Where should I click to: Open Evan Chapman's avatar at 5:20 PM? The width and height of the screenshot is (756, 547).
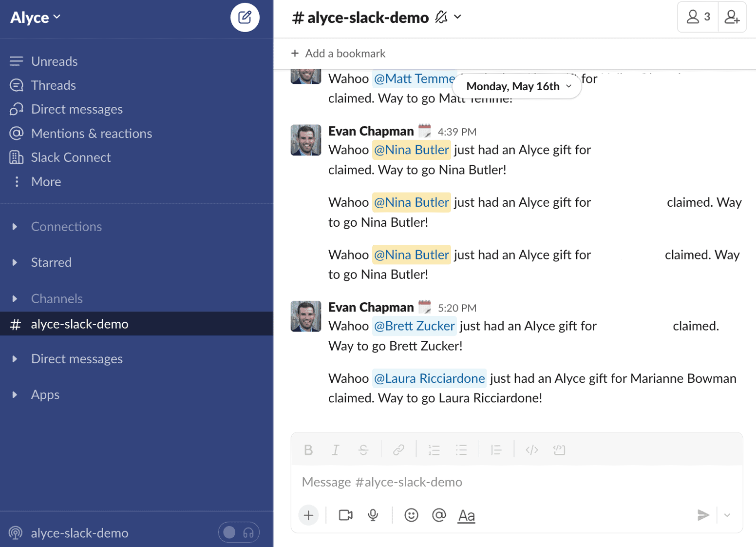pos(306,316)
